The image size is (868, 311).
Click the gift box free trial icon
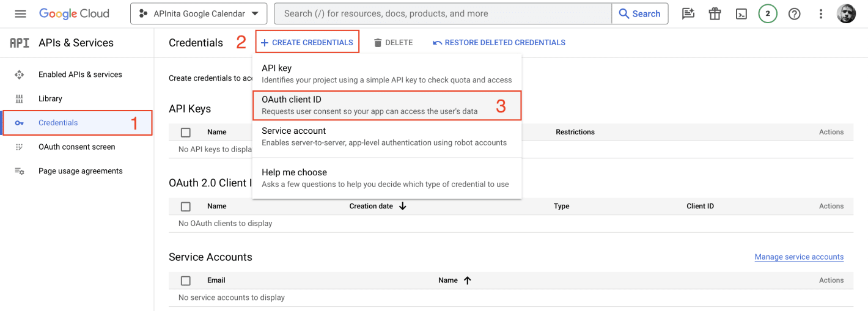coord(715,13)
